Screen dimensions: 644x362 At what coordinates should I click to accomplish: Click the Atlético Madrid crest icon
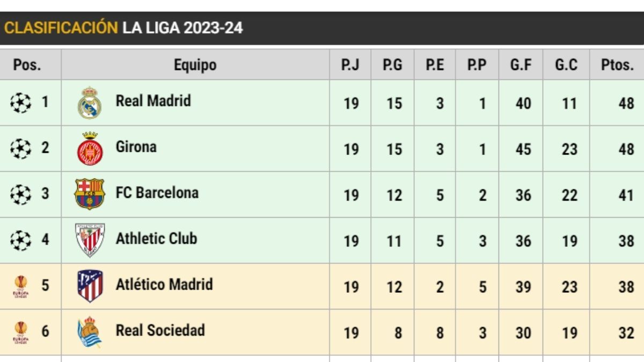(89, 286)
